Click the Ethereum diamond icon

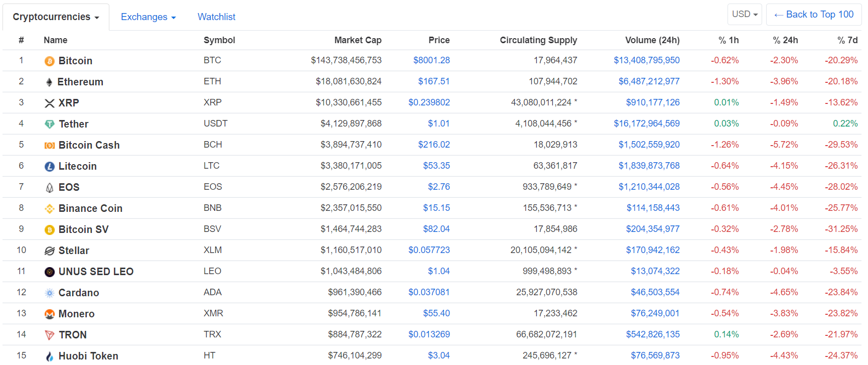pos(49,82)
